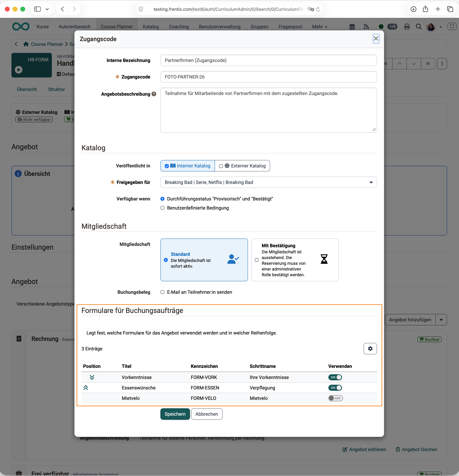This screenshot has height=476, width=459.
Task: Move Vorkenntnisse down with double-chevron icon
Action: 92,377
